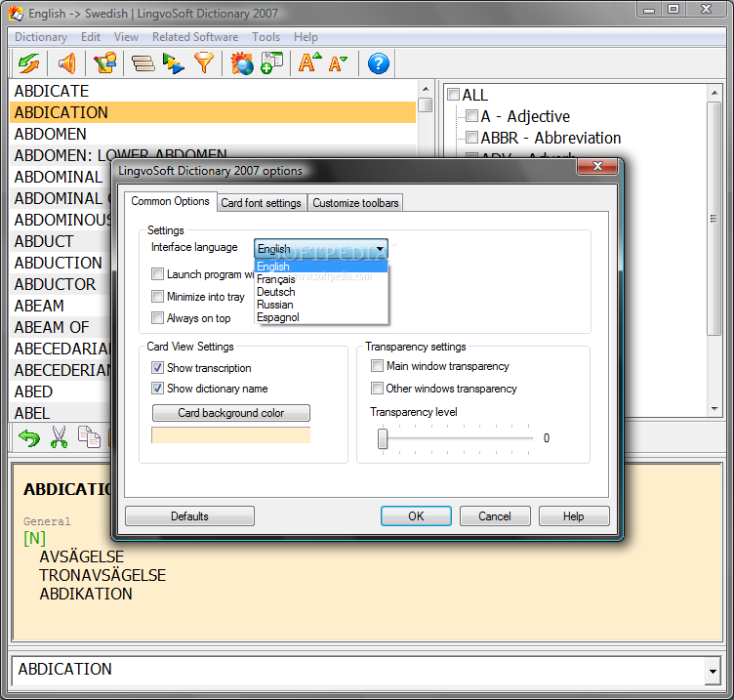Close the options dialog with red X
734x700 pixels.
tap(597, 166)
